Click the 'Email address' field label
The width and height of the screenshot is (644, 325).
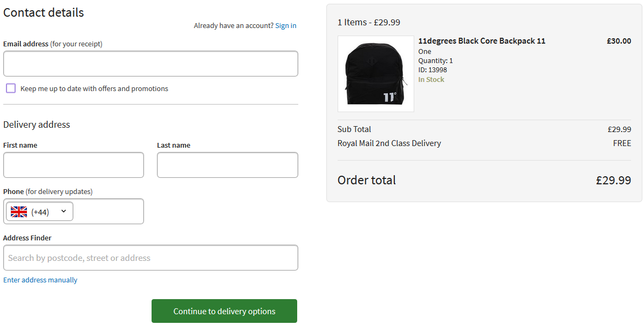(x=26, y=44)
